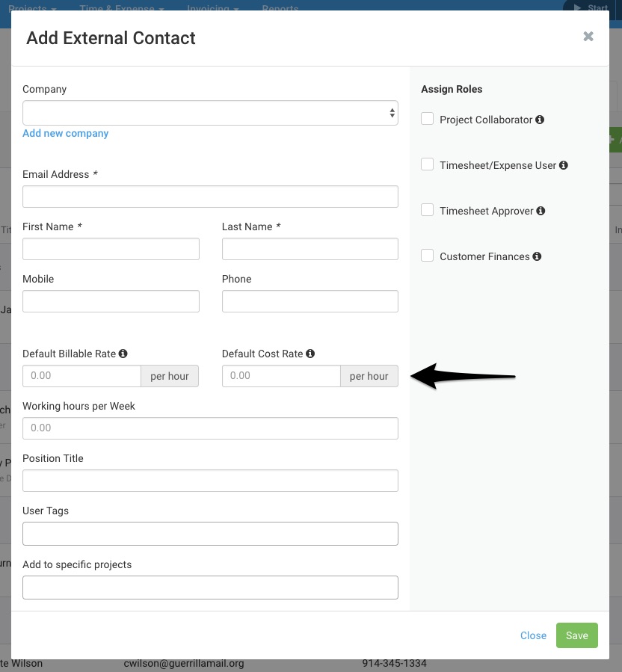Enable the Project Collaborator role
Screen dimensions: 622x672
[427, 118]
